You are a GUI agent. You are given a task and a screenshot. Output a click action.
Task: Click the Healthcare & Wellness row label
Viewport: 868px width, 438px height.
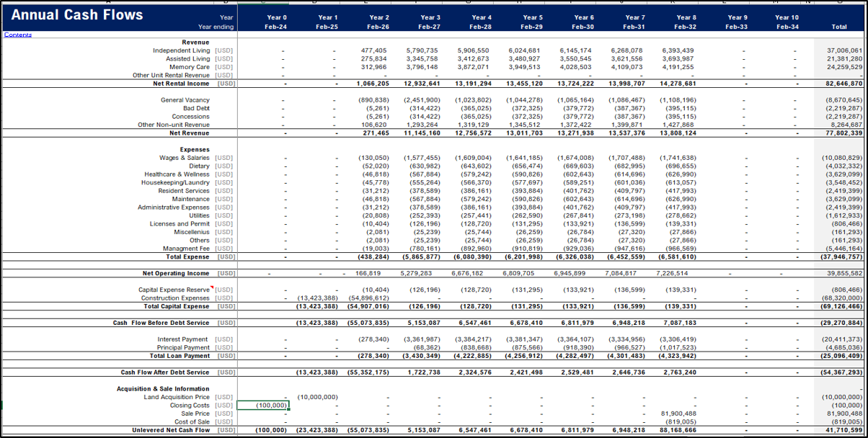click(x=177, y=174)
